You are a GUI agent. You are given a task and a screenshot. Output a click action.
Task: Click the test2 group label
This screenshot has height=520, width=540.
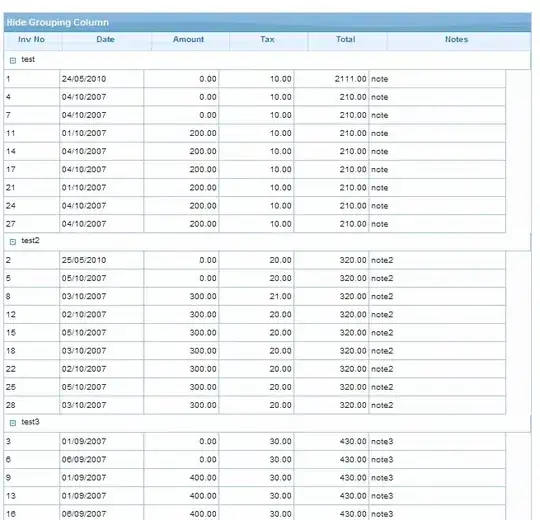(x=30, y=241)
